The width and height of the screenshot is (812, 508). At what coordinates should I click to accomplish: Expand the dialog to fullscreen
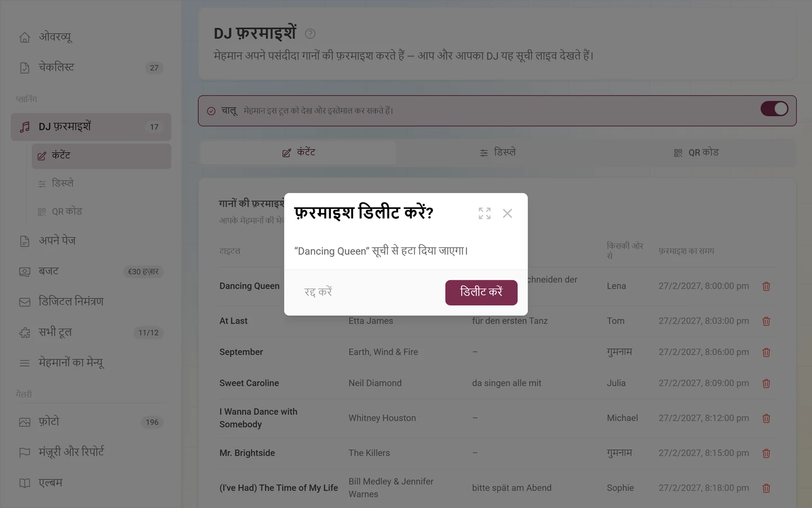(484, 213)
